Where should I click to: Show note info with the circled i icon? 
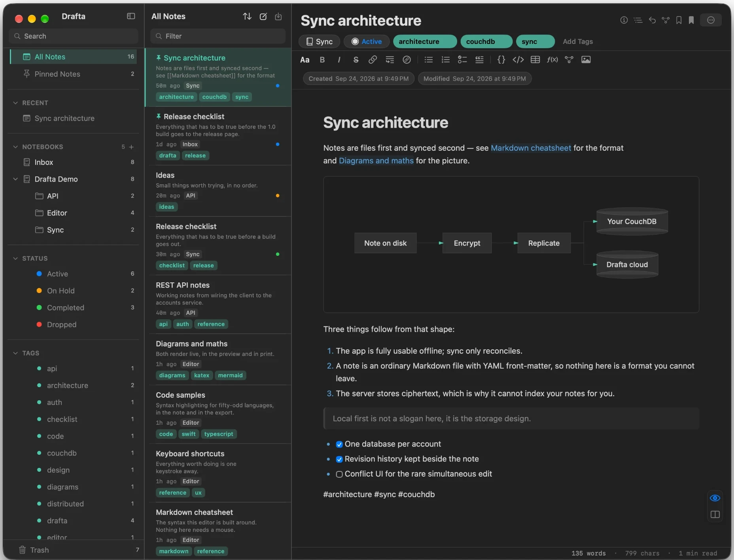coord(624,20)
